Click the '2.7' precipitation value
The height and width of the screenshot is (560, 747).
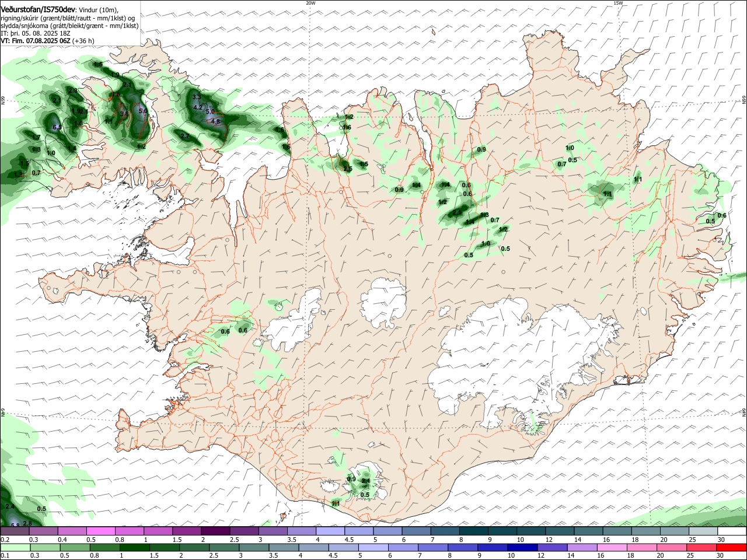185,136
